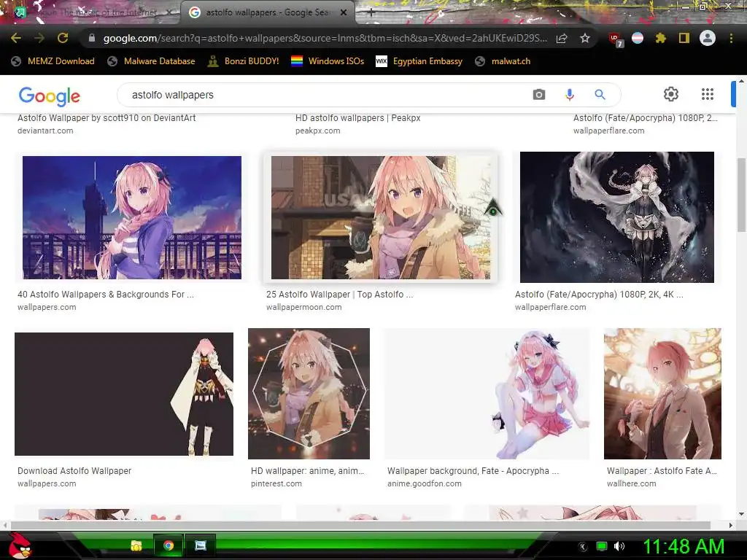Image resolution: width=747 pixels, height=560 pixels.
Task: Open the MEMZ Download bookmark
Action: click(53, 61)
